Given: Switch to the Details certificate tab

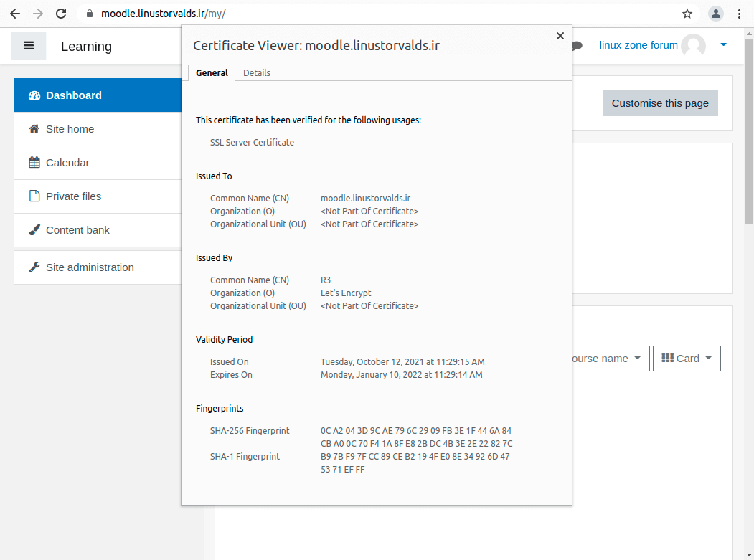Looking at the screenshot, I should [x=257, y=72].
